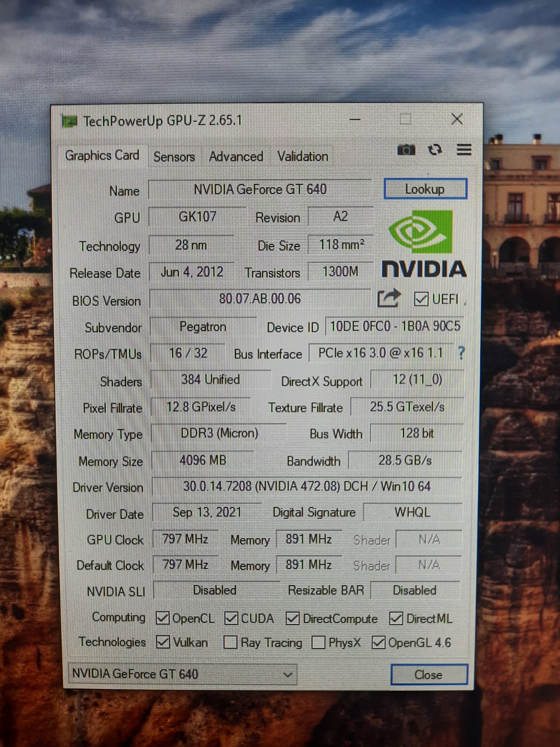Toggle the OpenGL 4.6 checkbox

(x=378, y=642)
